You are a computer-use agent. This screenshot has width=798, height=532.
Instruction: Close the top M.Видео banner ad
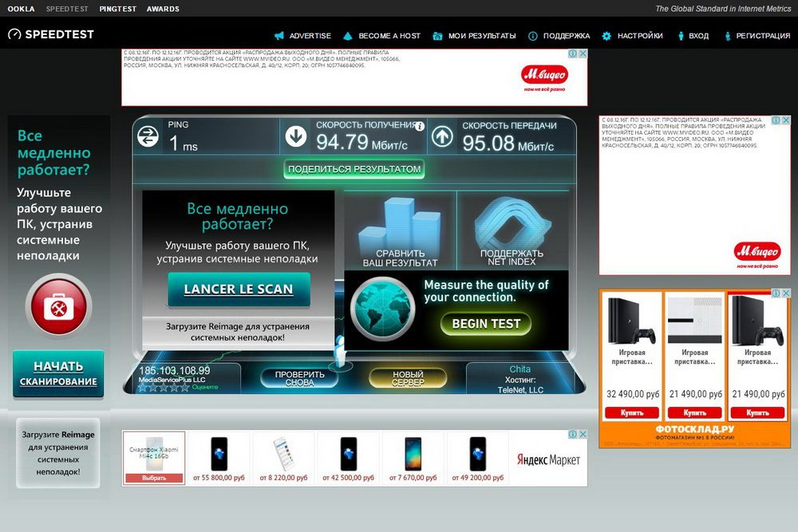[x=583, y=53]
